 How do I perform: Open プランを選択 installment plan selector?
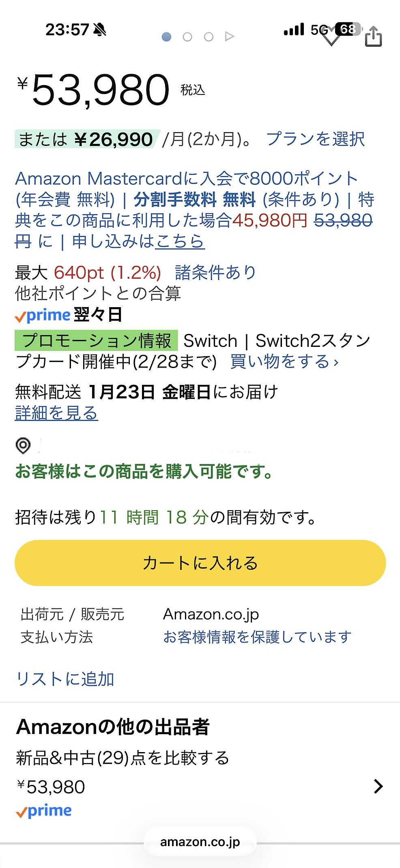click(x=315, y=139)
